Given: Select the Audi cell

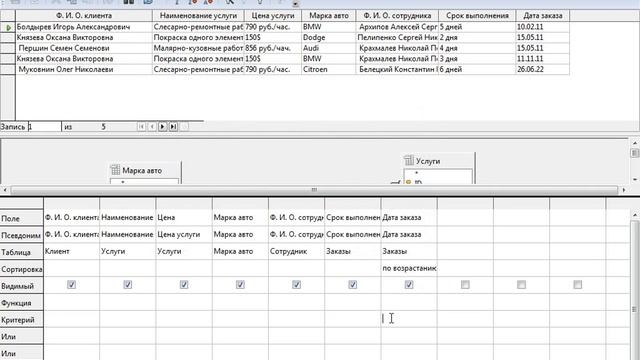Looking at the screenshot, I should pyautogui.click(x=329, y=48).
